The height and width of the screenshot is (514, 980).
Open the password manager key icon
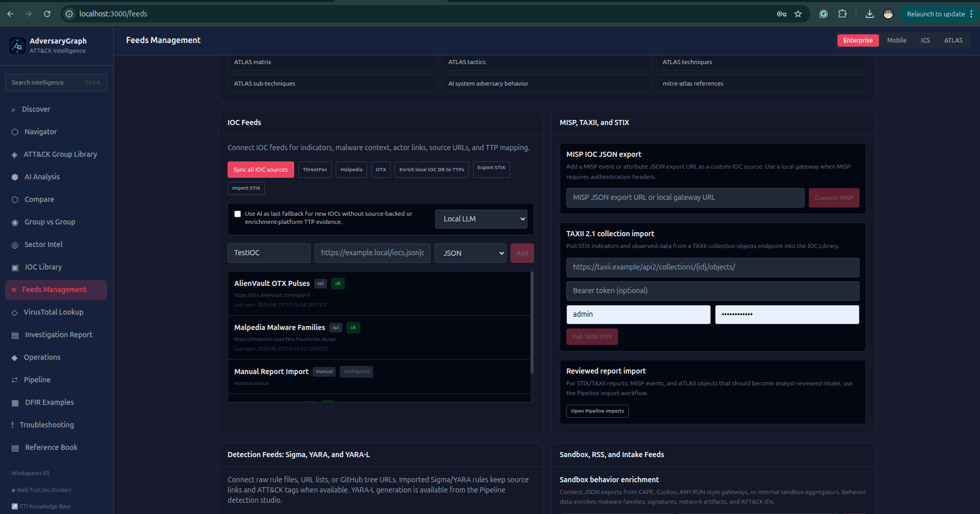[781, 14]
